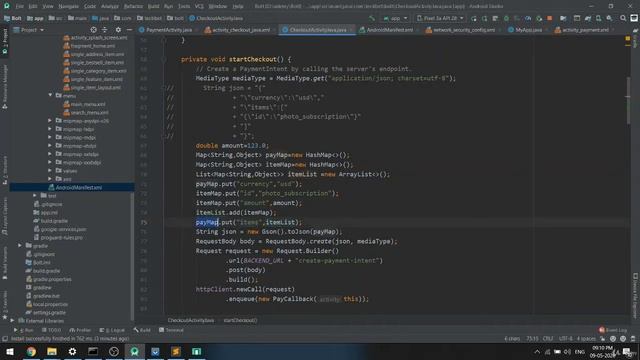Open the app run configuration dropdown

395,18
